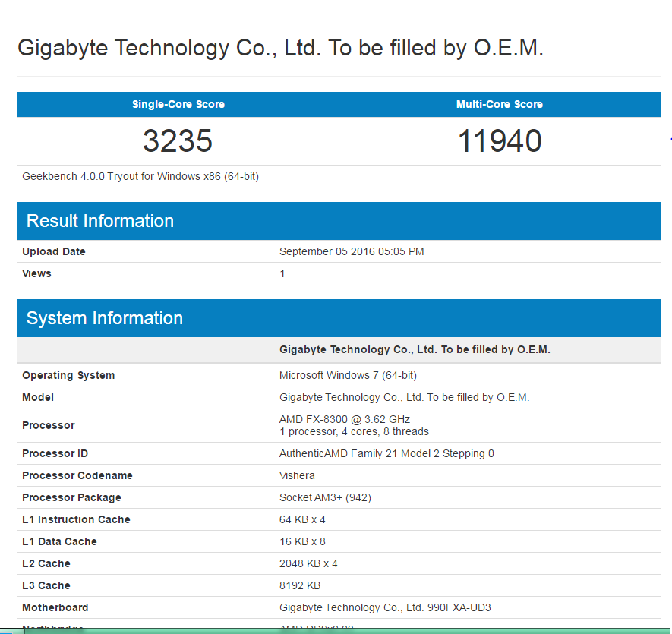Click the System Information section header
672x634 pixels.
[x=339, y=318]
